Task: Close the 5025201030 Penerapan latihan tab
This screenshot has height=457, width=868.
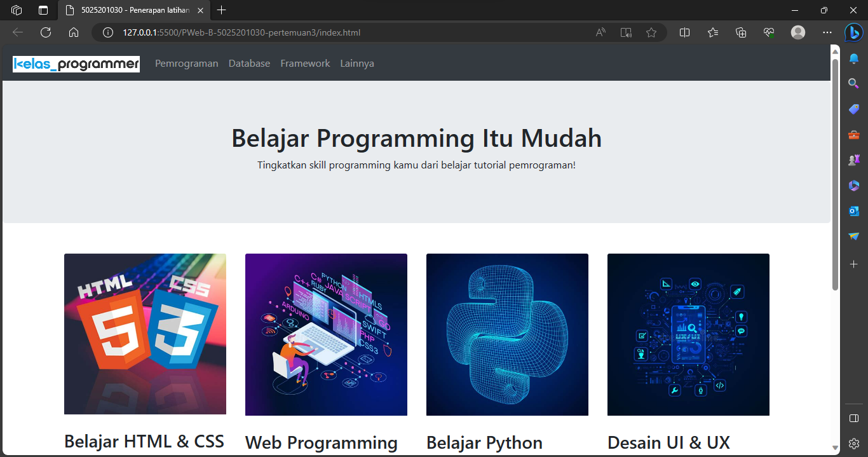Action: (200, 10)
